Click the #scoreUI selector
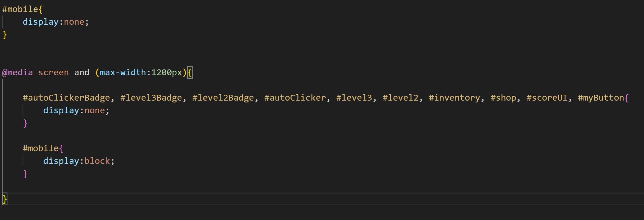The height and width of the screenshot is (220, 644). pyautogui.click(x=547, y=98)
